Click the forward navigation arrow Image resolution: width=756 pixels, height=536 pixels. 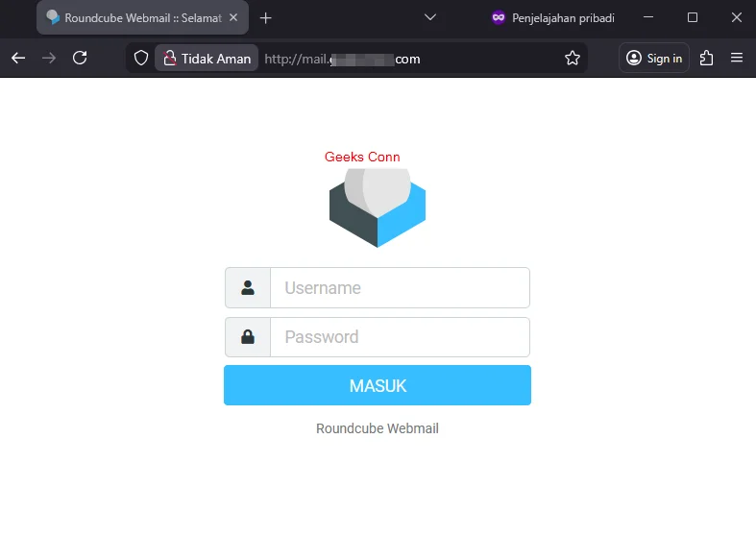[x=49, y=59]
